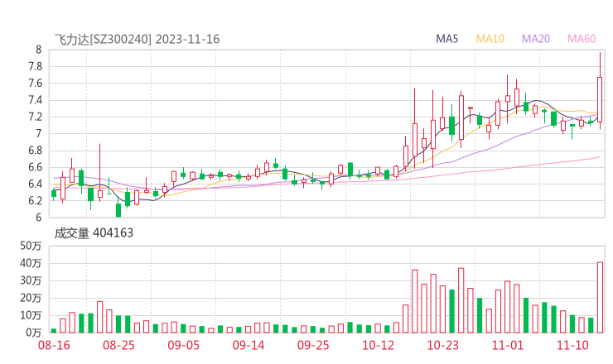Click the 10-23 date axis label
613x364 pixels.
pyautogui.click(x=442, y=345)
